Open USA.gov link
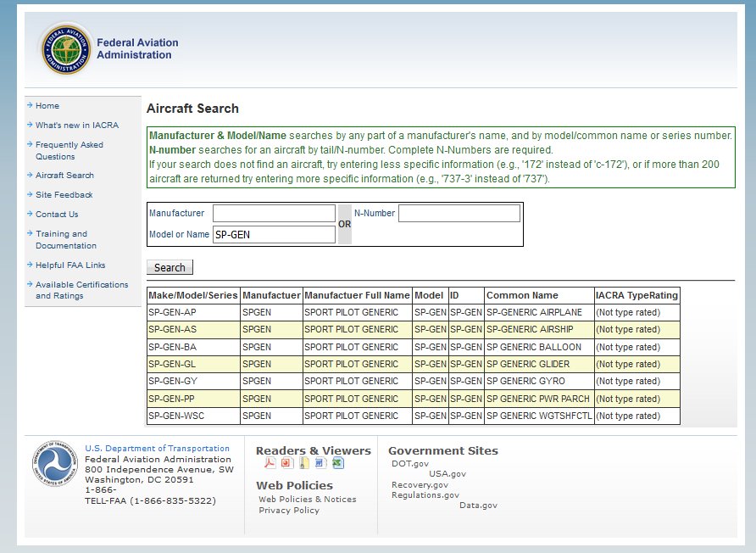 (447, 474)
